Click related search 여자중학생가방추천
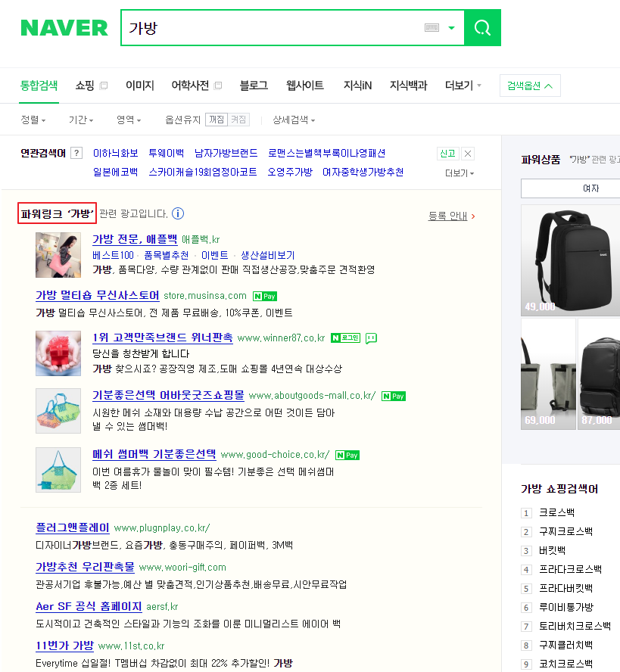This screenshot has width=620, height=672. tap(363, 173)
